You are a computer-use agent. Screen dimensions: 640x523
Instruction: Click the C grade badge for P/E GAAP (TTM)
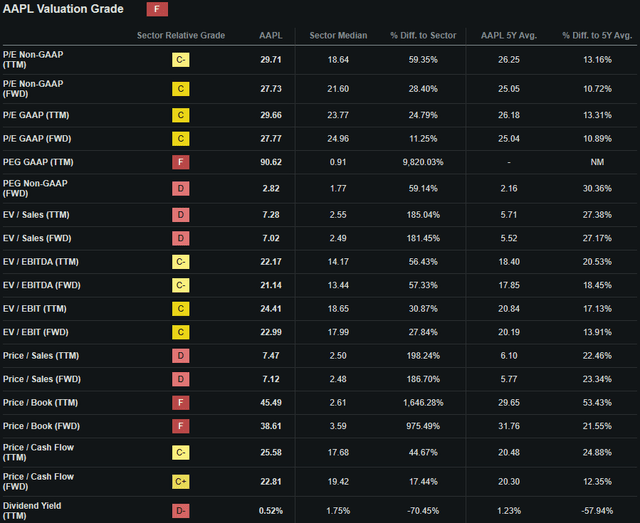tap(180, 115)
